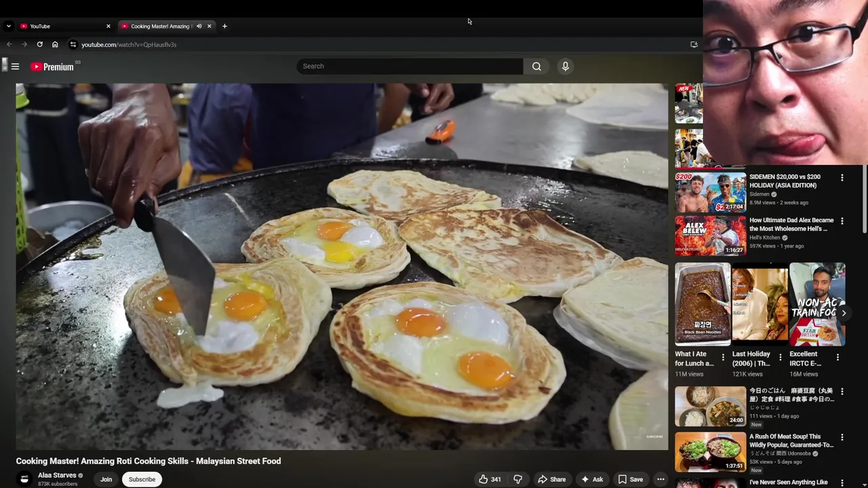The width and height of the screenshot is (868, 488).
Task: Dislike the roti cooking video
Action: click(x=518, y=479)
